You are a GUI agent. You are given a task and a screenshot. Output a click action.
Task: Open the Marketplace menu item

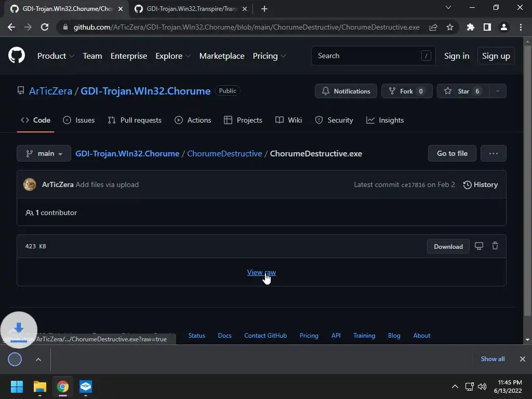[x=222, y=56]
